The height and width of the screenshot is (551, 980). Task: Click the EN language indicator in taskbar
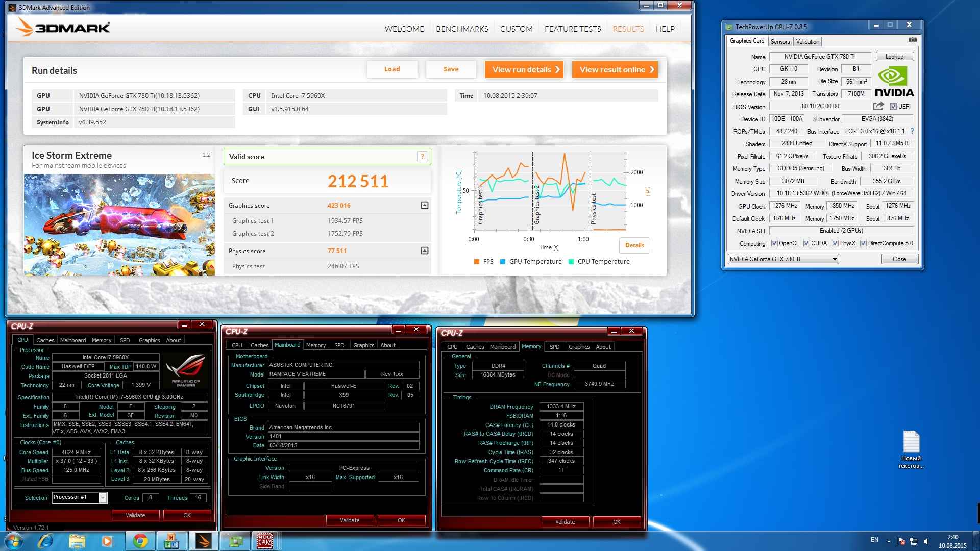874,540
